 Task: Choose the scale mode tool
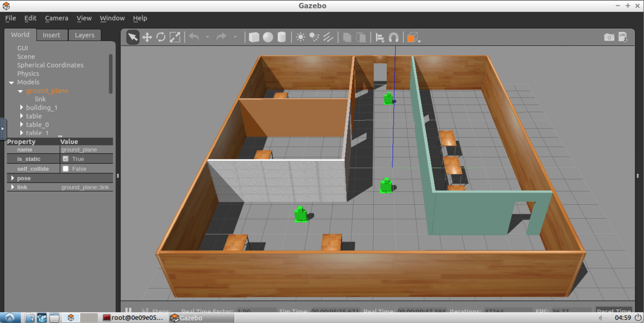175,38
